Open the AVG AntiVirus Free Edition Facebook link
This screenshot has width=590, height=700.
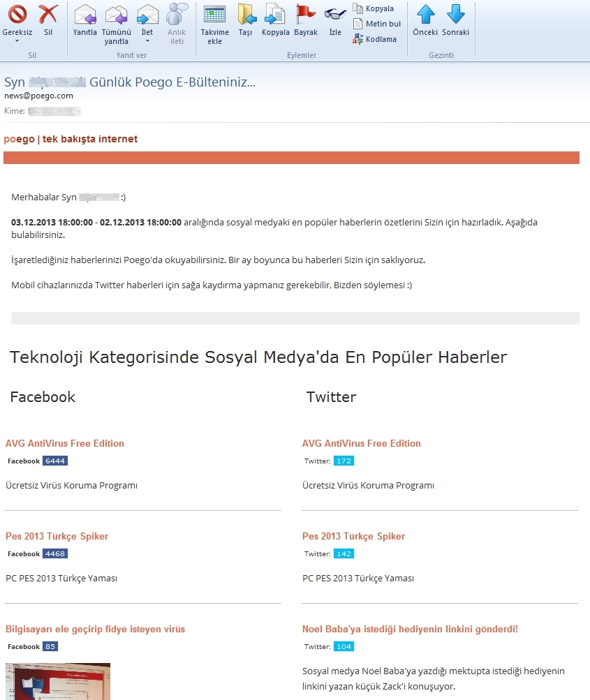pyautogui.click(x=65, y=443)
